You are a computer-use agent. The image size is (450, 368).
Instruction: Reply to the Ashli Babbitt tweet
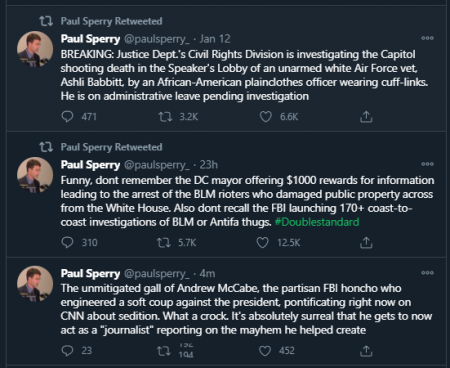pyautogui.click(x=67, y=117)
